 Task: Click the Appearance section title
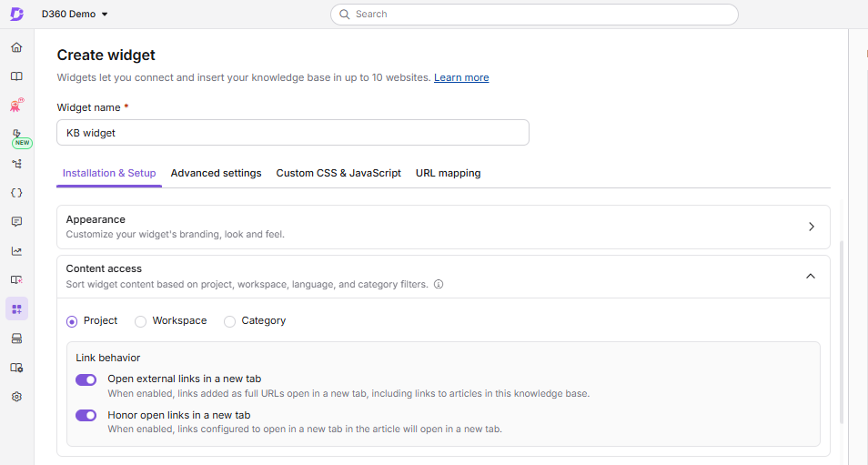(x=96, y=219)
